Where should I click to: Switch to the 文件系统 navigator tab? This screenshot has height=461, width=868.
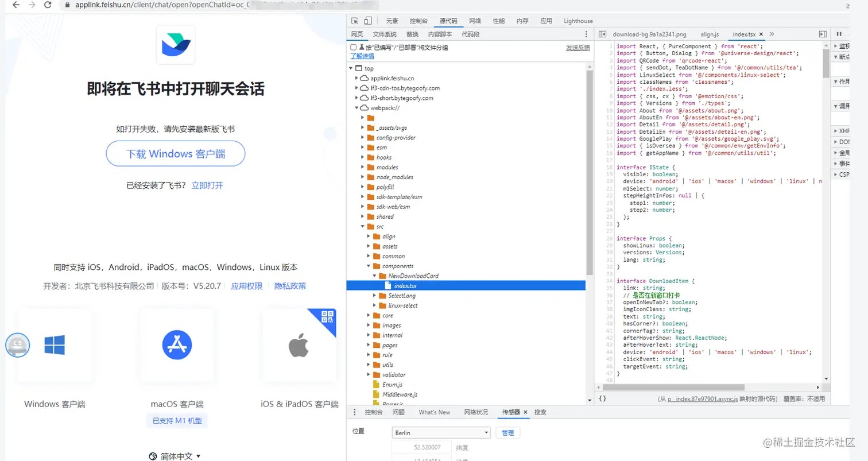click(385, 34)
